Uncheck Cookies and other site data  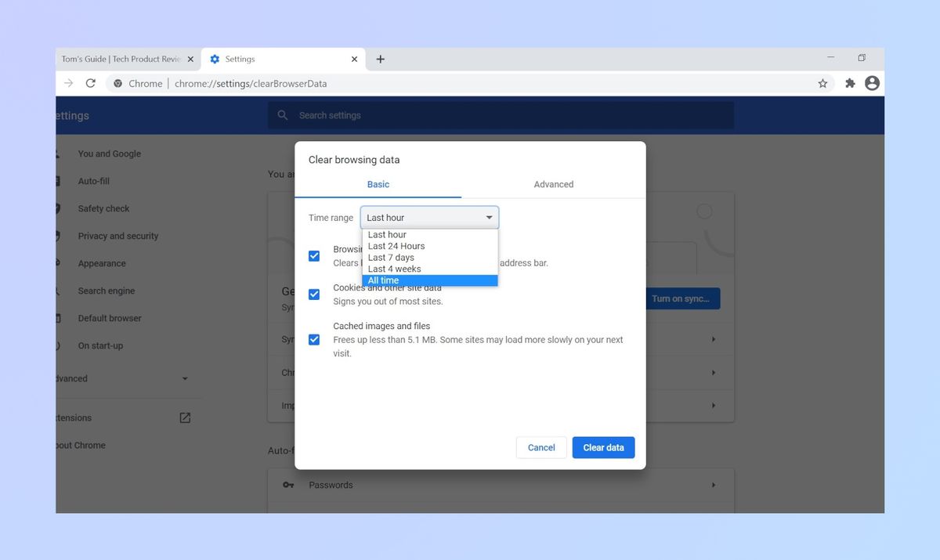pyautogui.click(x=314, y=294)
